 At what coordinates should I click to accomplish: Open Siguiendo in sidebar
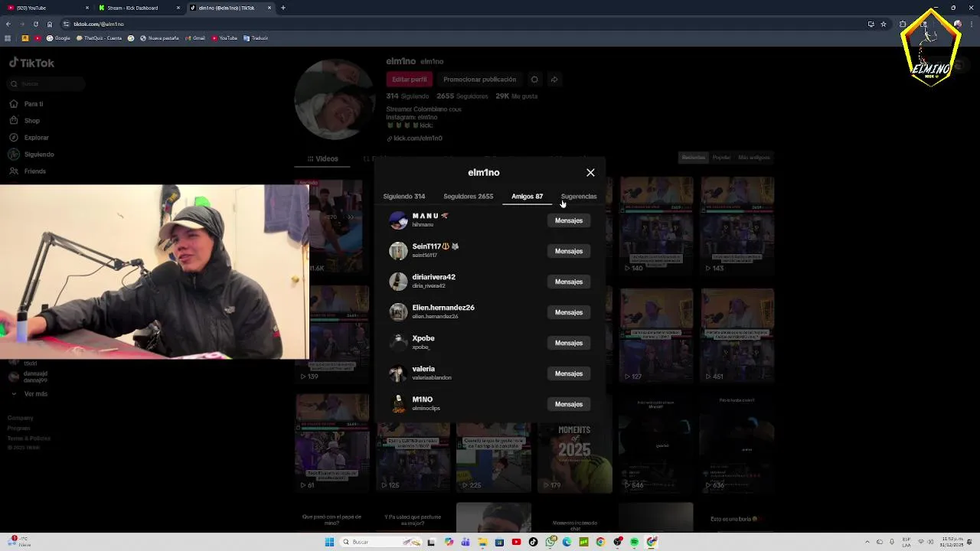[32, 155]
